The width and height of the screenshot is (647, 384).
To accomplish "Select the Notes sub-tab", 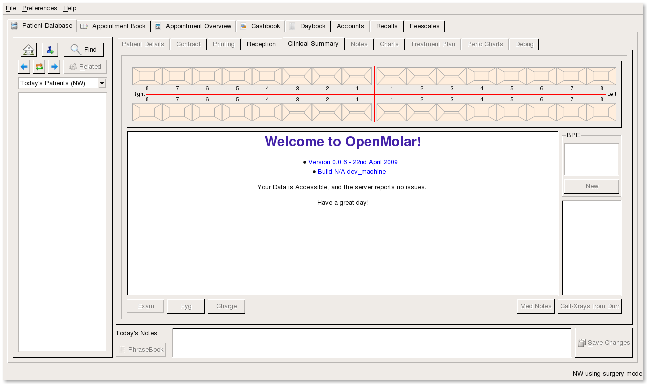I will click(x=359, y=44).
